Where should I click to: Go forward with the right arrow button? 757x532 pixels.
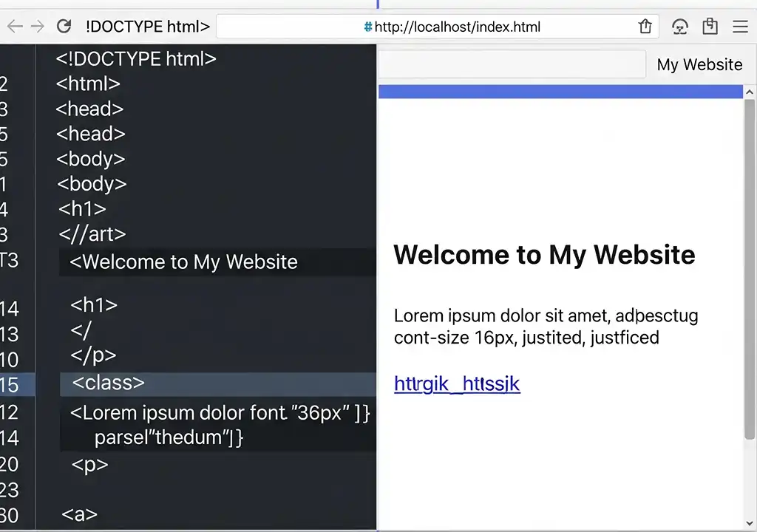[x=37, y=26]
